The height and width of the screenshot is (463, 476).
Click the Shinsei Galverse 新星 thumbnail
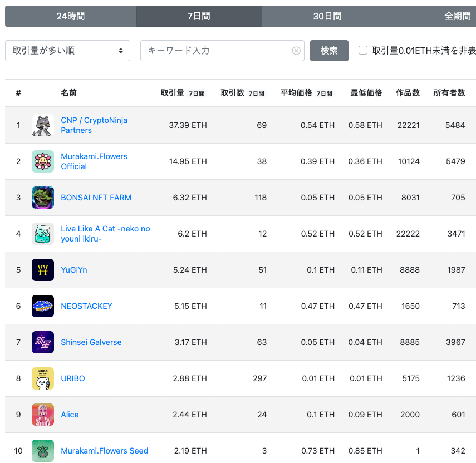pyautogui.click(x=43, y=342)
